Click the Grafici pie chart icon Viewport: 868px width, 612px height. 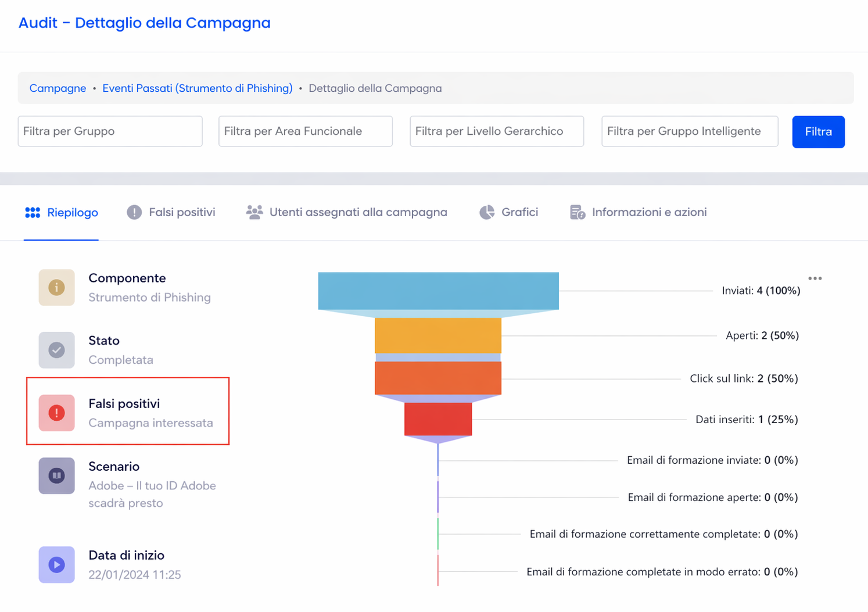[x=487, y=212]
